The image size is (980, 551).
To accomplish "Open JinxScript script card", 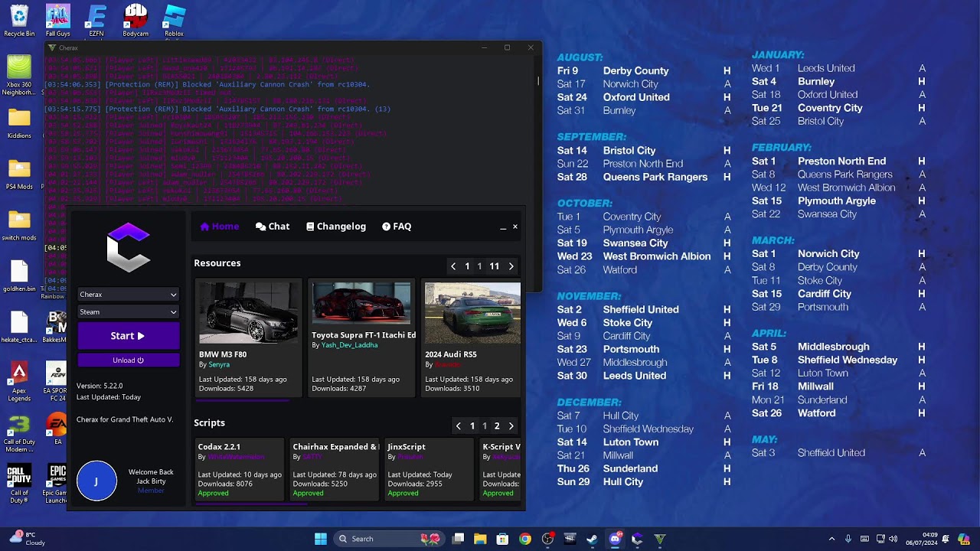I will tap(430, 469).
